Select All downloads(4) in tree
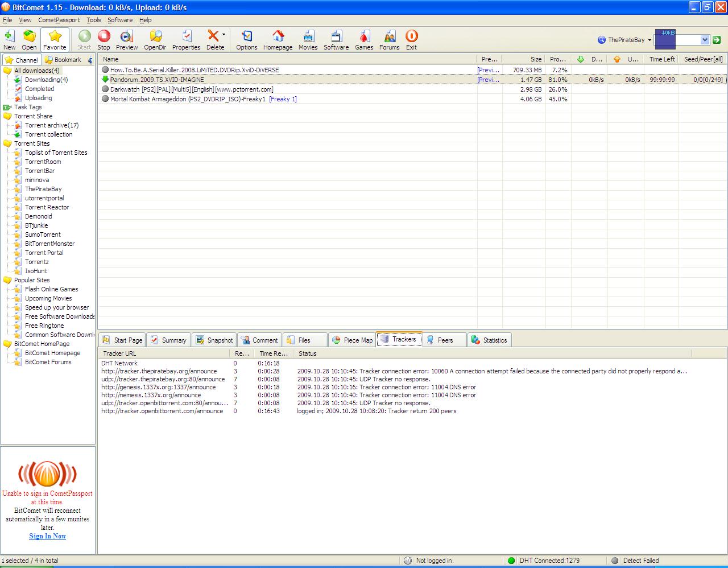This screenshot has width=728, height=568. [x=36, y=71]
